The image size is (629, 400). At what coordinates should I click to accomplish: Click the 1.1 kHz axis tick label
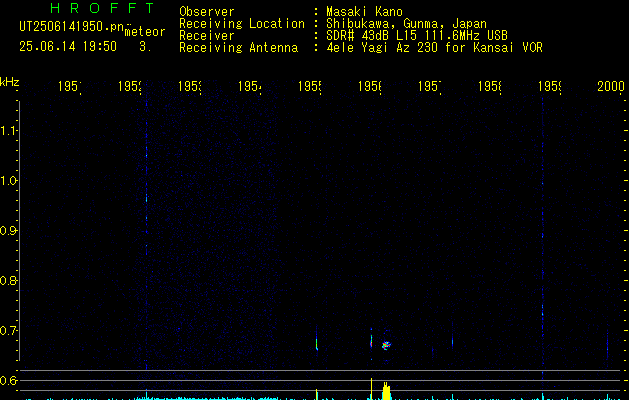click(8, 130)
